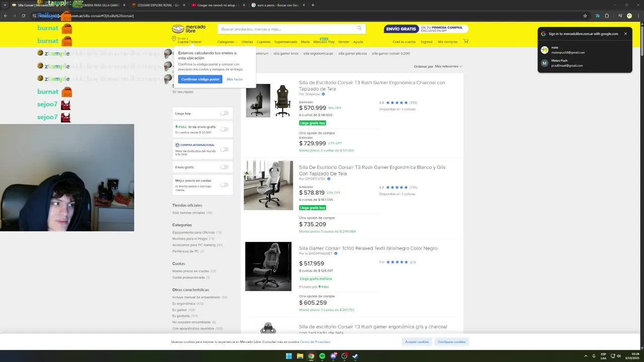The height and width of the screenshot is (362, 644).
Task: Open the Centro de Privacidad link
Action: [x=315, y=342]
